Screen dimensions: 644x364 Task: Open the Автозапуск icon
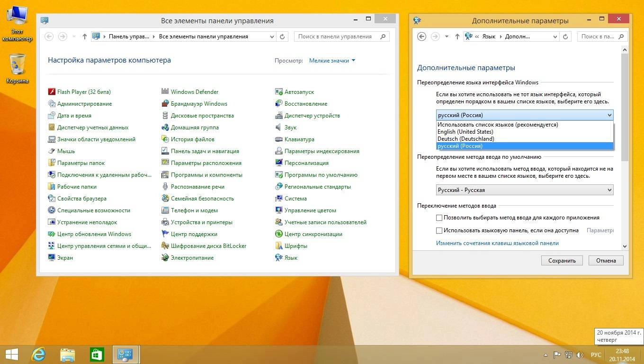point(279,92)
